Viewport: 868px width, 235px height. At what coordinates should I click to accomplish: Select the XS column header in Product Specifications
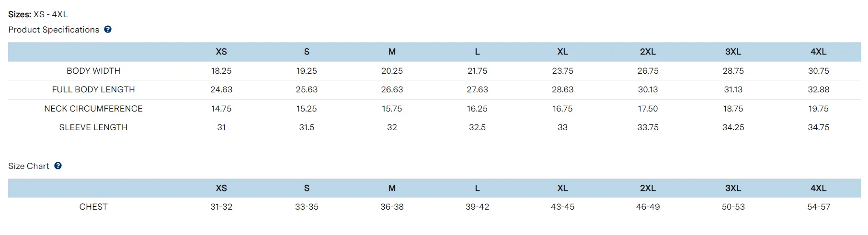point(221,52)
